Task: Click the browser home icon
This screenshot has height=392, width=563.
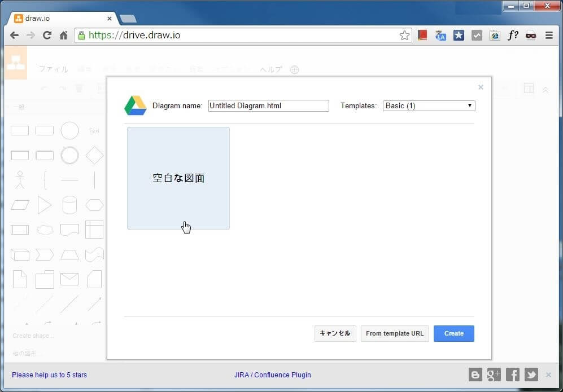Action: 63,36
